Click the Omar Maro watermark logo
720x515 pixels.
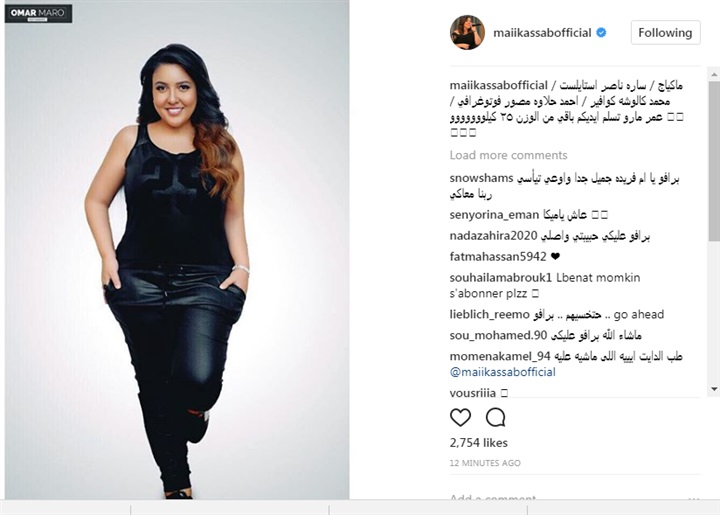coord(39,13)
